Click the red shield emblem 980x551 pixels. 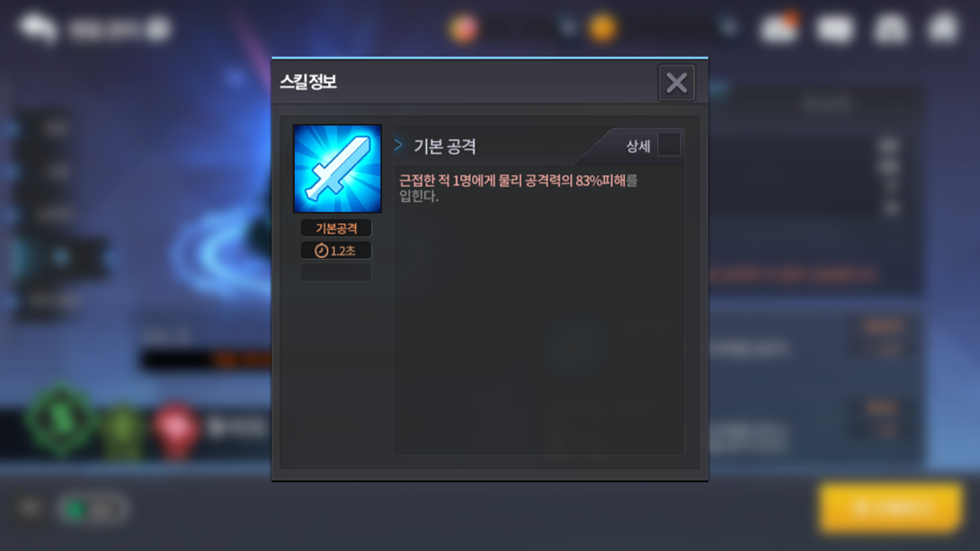[176, 430]
